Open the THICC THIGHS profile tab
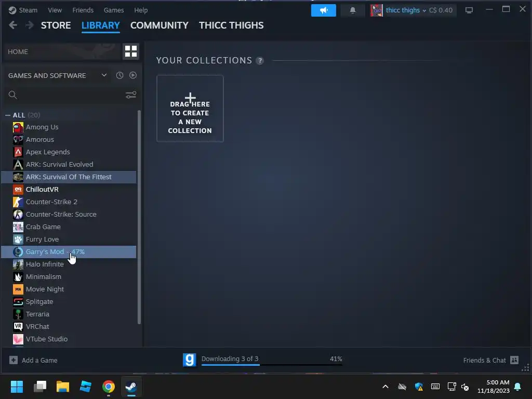Viewport: 532px width, 399px height. pos(231,25)
